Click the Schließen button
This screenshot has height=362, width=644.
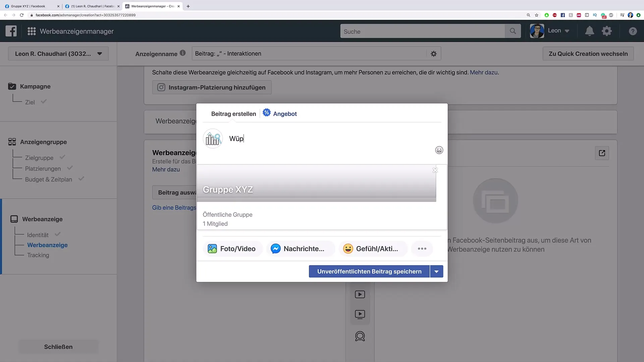coord(58,347)
